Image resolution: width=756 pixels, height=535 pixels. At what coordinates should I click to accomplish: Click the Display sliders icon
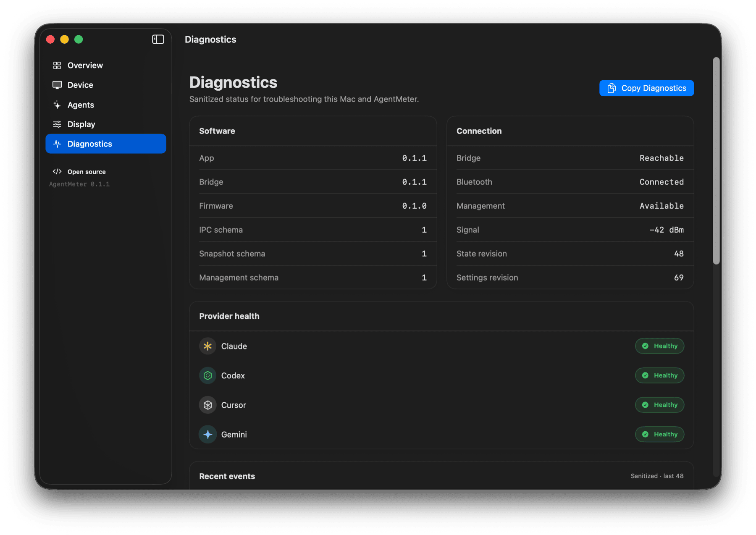click(57, 124)
